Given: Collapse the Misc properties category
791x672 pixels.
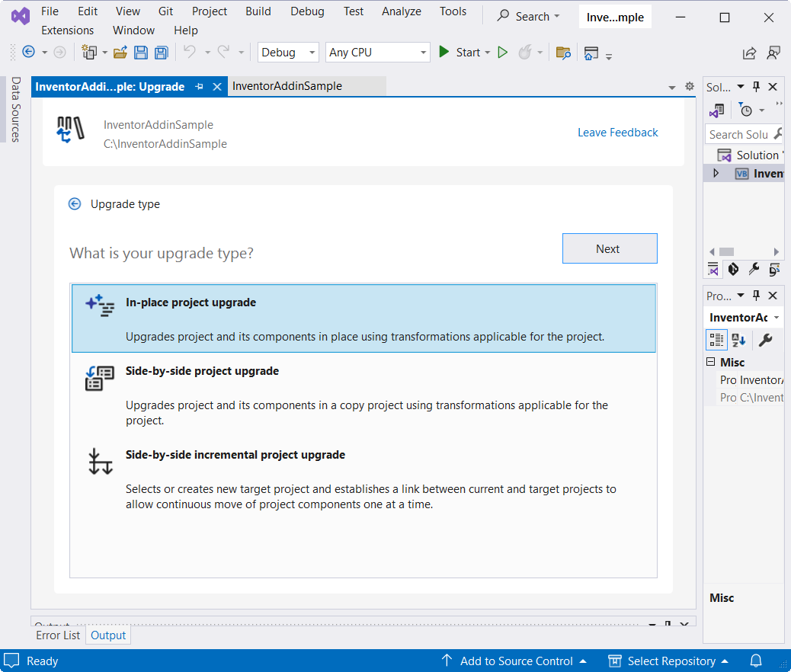Looking at the screenshot, I should tap(711, 362).
